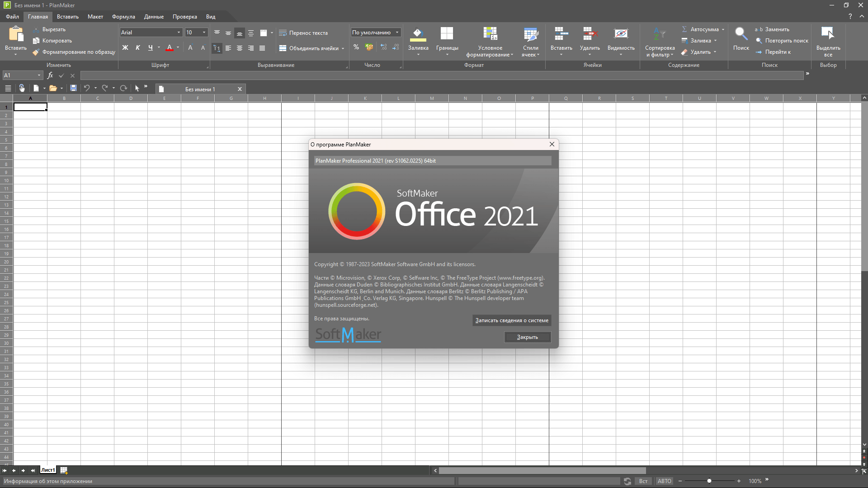Screen dimensions: 868x488
Task: Click the Закрыть button in the about dialog
Action: (527, 337)
